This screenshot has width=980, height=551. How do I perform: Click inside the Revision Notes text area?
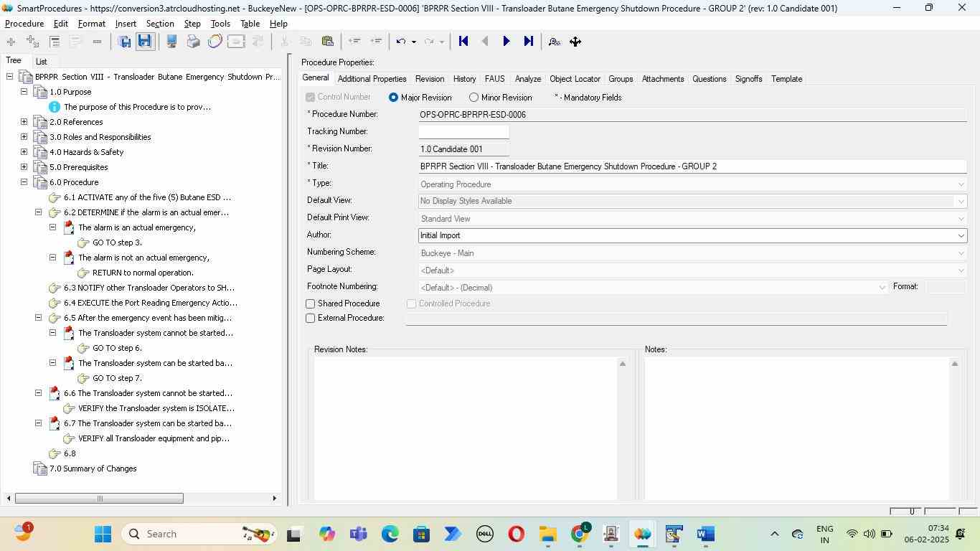466,428
